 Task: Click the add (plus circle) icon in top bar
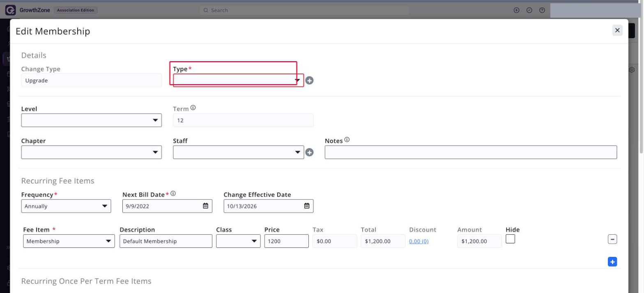tap(517, 10)
